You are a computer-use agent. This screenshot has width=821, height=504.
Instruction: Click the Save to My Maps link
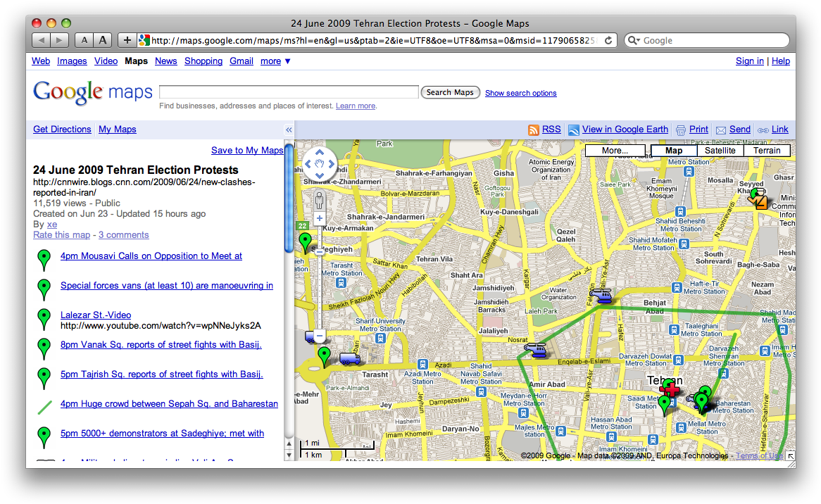pos(247,150)
